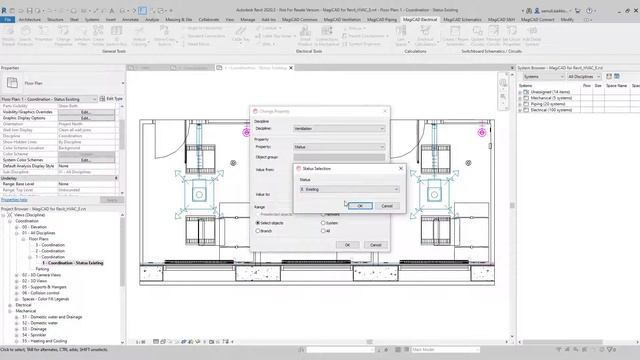Viewport: 640px width, 360px height.
Task: Click the Vertical Crossing ribbon icon
Action: point(139,35)
